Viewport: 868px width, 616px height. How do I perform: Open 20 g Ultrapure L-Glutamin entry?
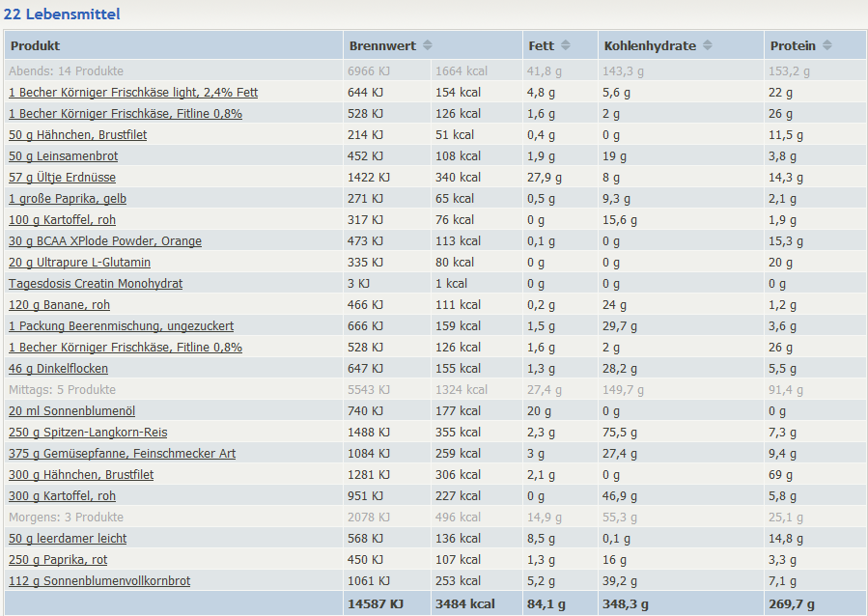(79, 263)
